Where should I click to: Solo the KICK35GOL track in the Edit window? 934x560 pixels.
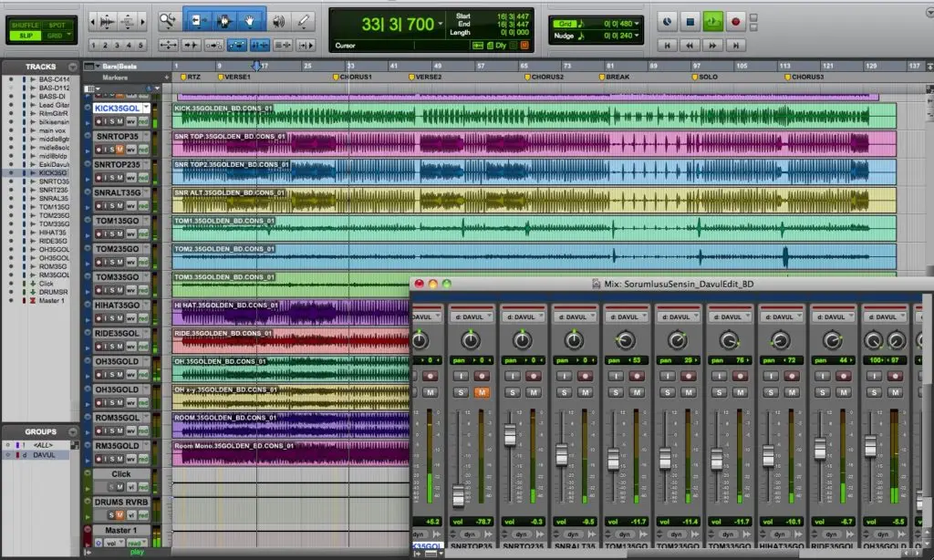113,122
